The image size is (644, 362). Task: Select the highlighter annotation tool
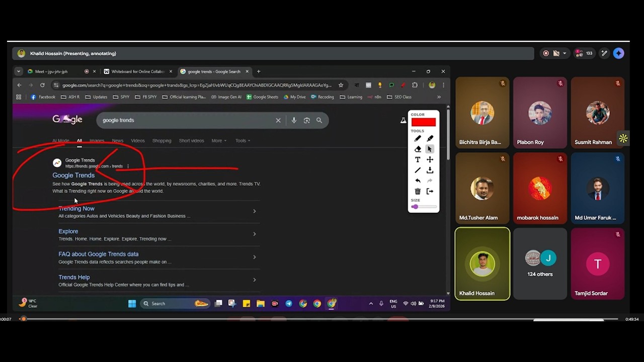click(x=430, y=139)
